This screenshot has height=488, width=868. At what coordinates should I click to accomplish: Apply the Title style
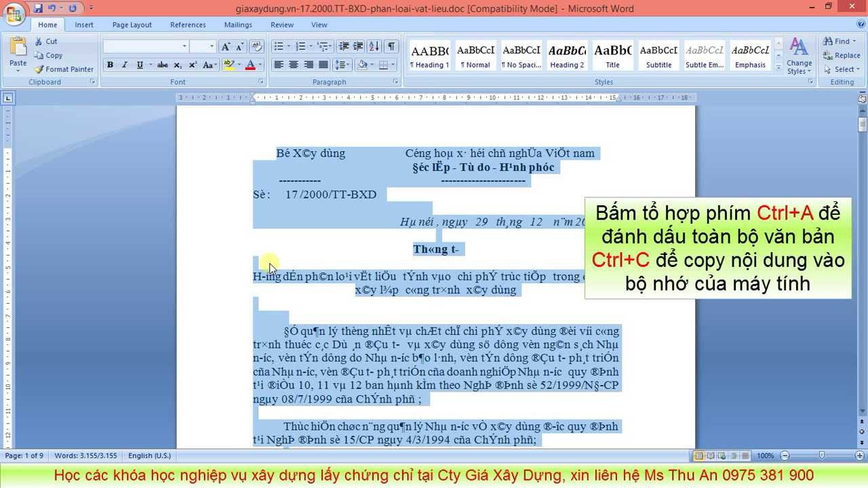pos(612,56)
